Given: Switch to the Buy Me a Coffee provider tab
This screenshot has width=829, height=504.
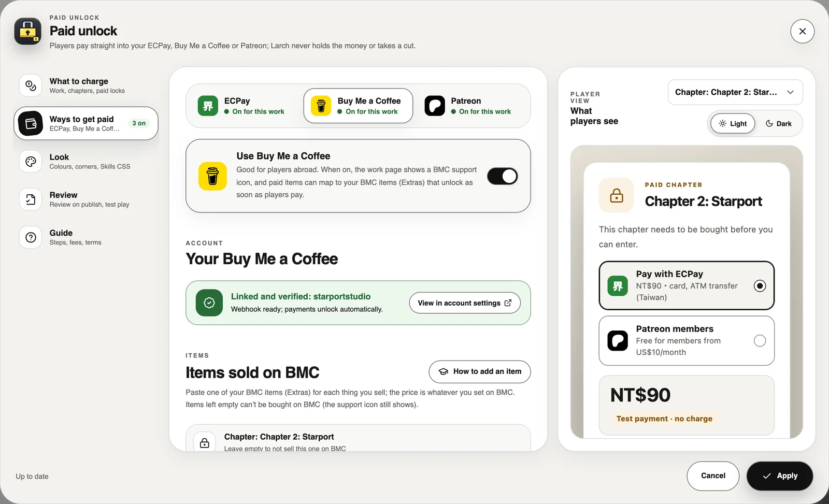Looking at the screenshot, I should pyautogui.click(x=358, y=106).
